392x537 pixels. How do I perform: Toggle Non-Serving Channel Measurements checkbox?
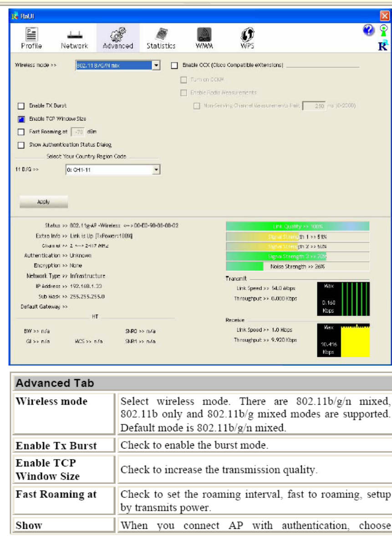point(197,105)
